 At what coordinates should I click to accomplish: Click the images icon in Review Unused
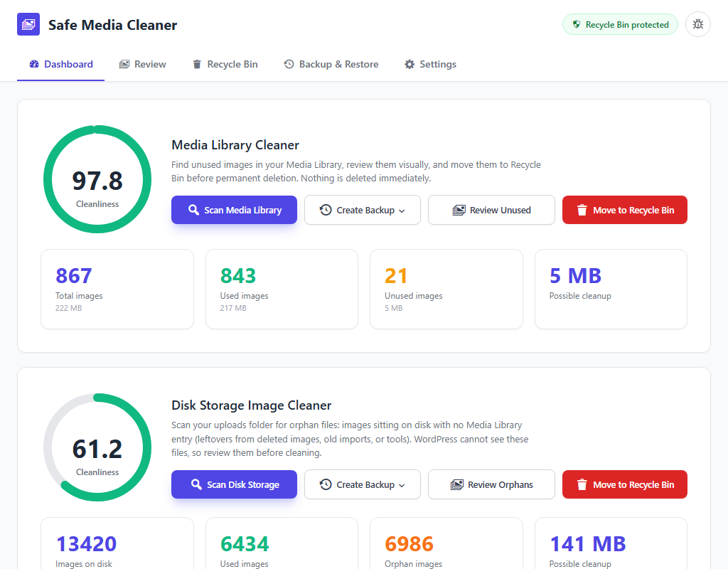[x=459, y=210]
